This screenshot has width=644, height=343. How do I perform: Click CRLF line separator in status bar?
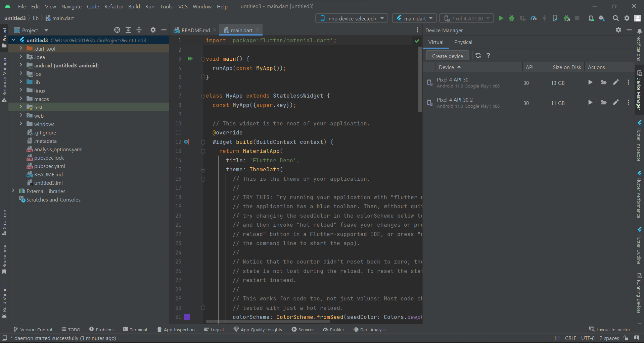click(x=570, y=338)
